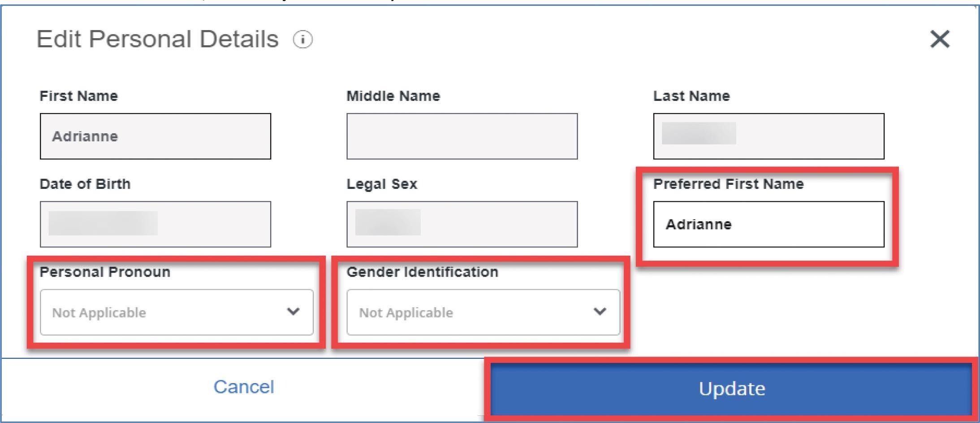This screenshot has width=980, height=423.
Task: Click the Date of Birth field
Action: tap(155, 224)
